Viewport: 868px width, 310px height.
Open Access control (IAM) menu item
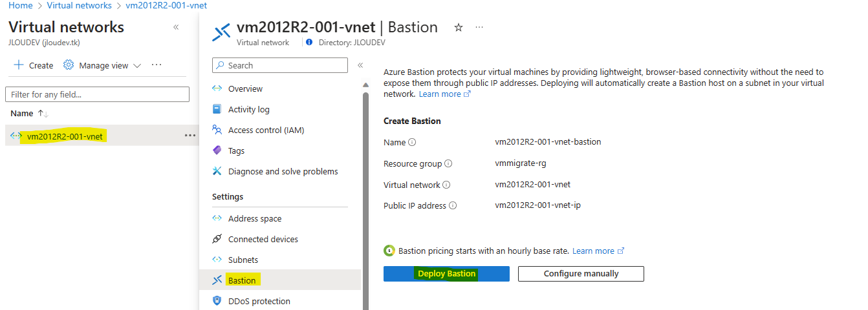click(266, 130)
